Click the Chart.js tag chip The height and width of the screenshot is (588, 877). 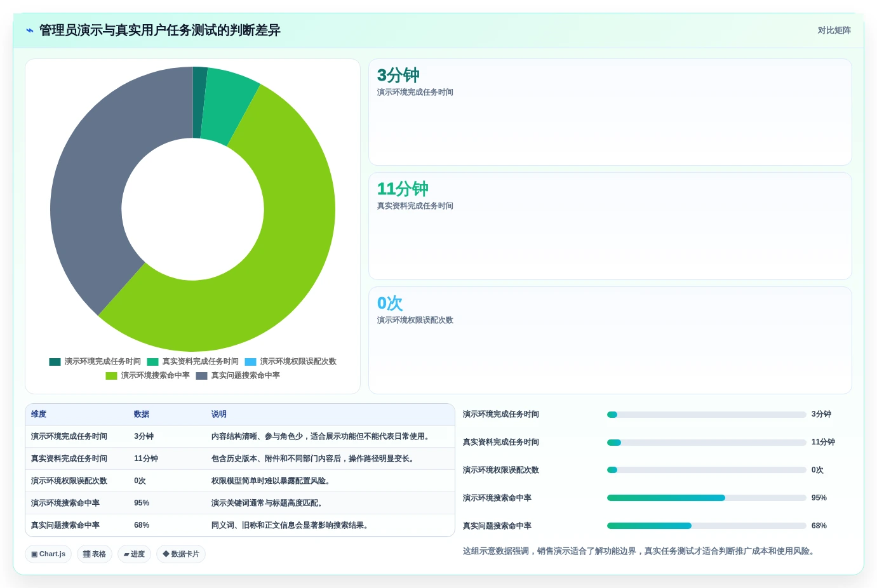coord(48,554)
